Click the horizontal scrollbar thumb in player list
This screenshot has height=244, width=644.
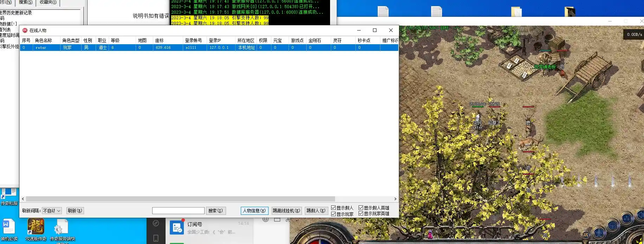point(180,199)
